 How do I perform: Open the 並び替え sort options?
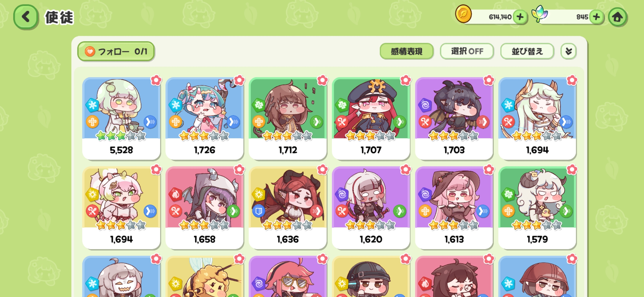tap(527, 51)
